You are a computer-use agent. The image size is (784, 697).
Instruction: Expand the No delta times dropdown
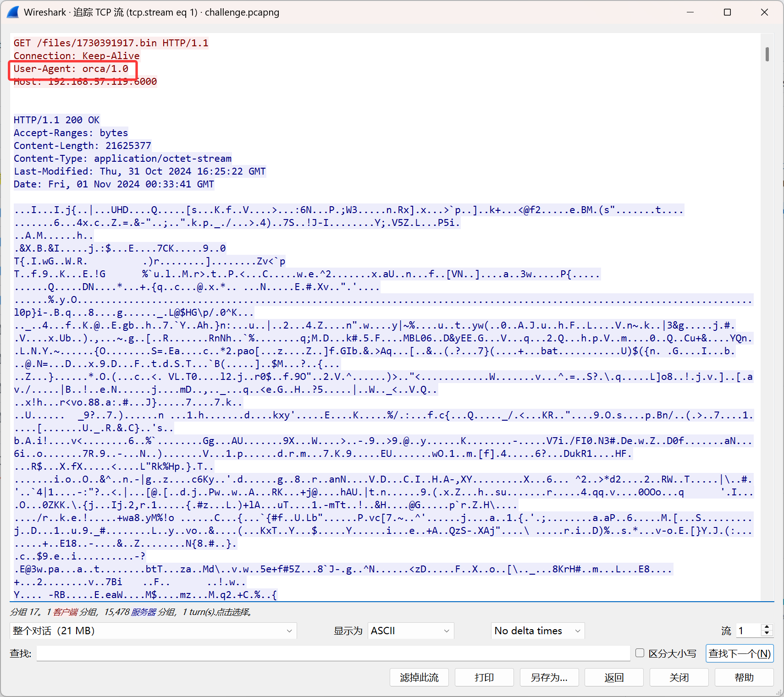pos(538,631)
